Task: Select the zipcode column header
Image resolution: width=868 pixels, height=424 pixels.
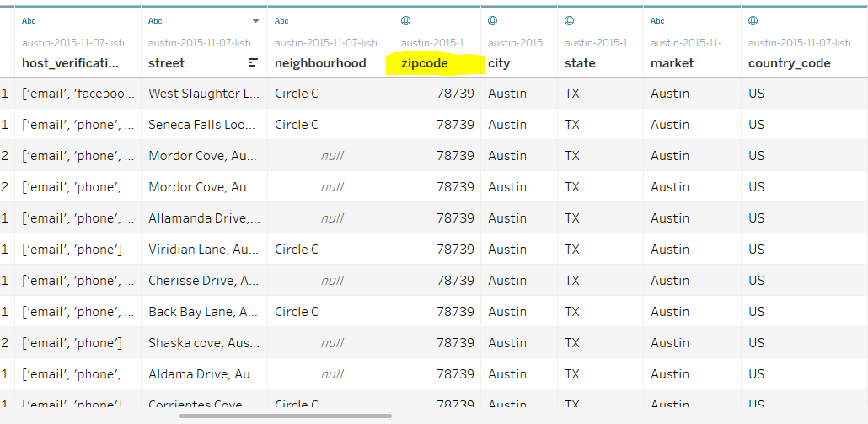Action: tap(424, 63)
